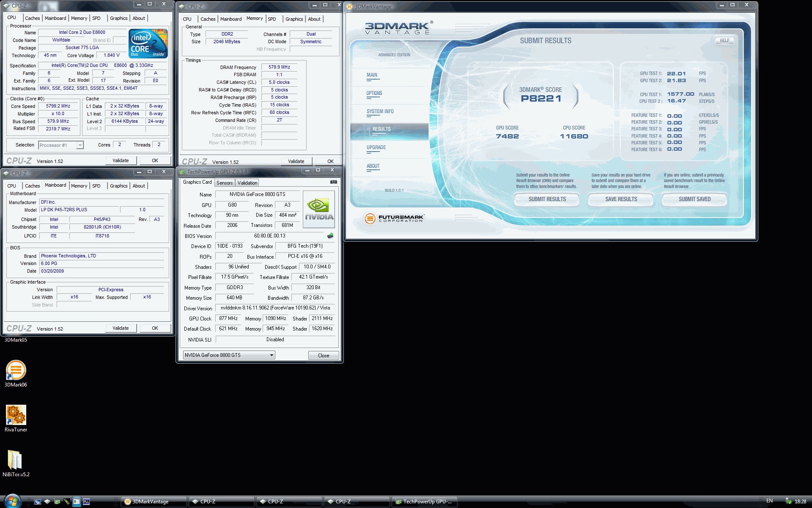Open the GPU selection dropdown in GPU-Z
Viewport: 812px width, 508px height.
[229, 355]
